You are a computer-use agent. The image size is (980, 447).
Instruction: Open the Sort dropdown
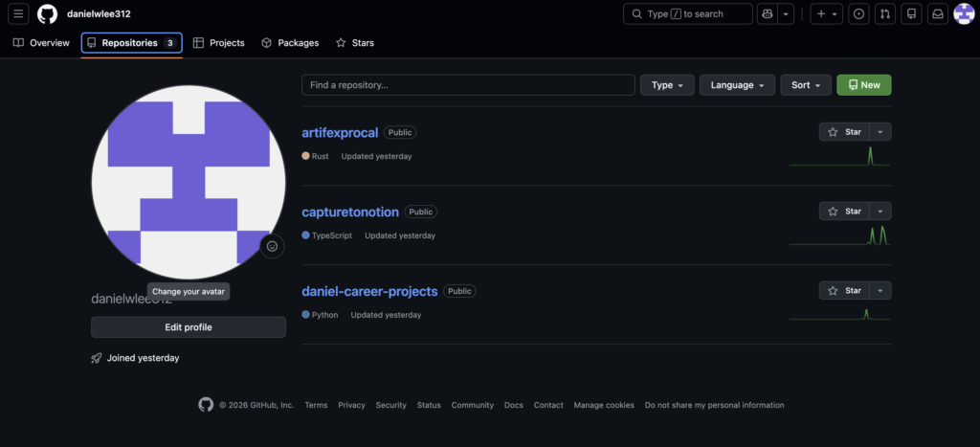pos(806,85)
